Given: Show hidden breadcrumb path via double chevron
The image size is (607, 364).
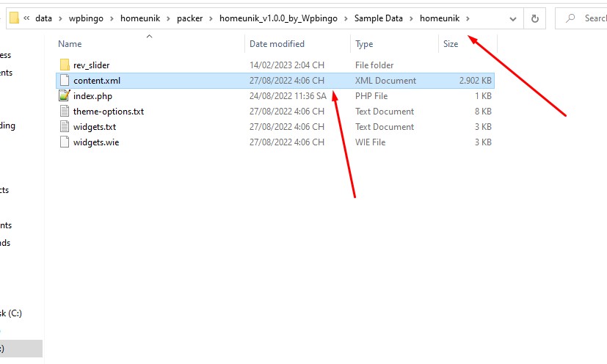Looking at the screenshot, I should (26, 18).
